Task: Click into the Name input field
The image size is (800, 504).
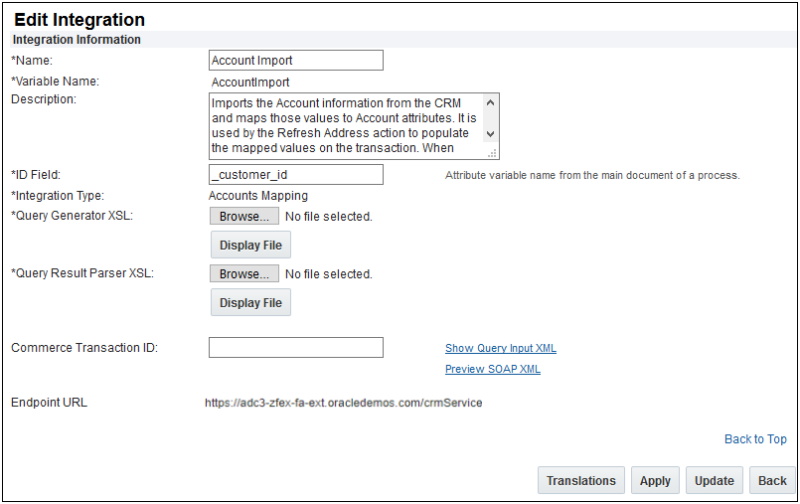Action: click(x=296, y=60)
